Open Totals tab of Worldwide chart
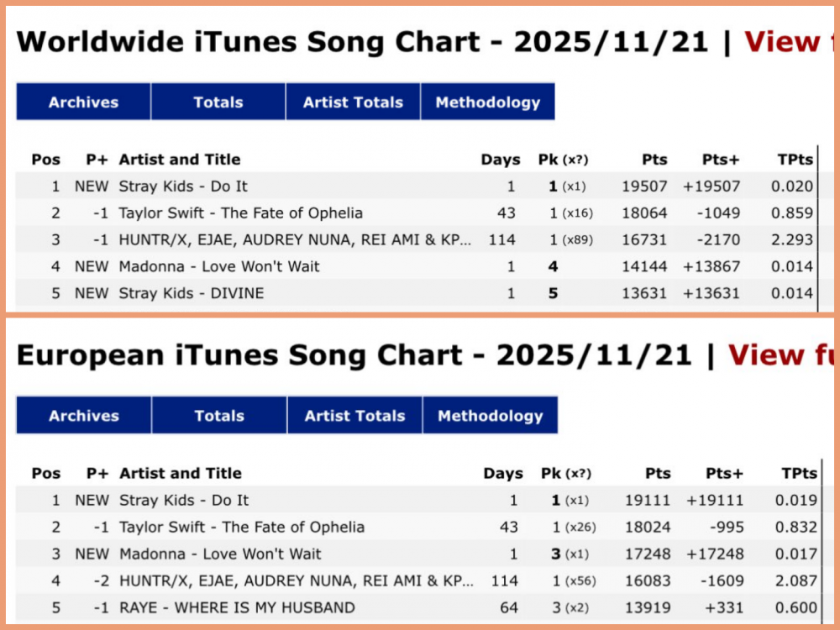 coord(218,102)
